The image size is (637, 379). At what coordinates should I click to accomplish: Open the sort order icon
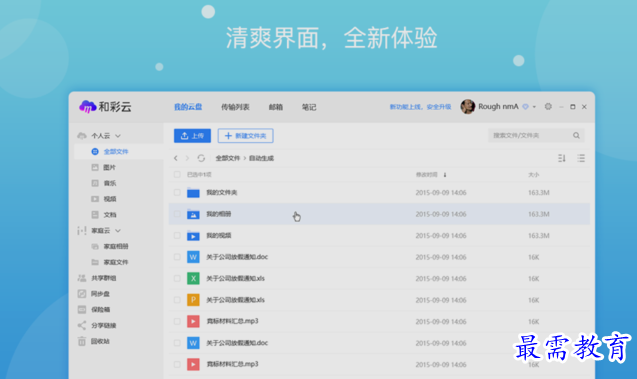[x=562, y=158]
